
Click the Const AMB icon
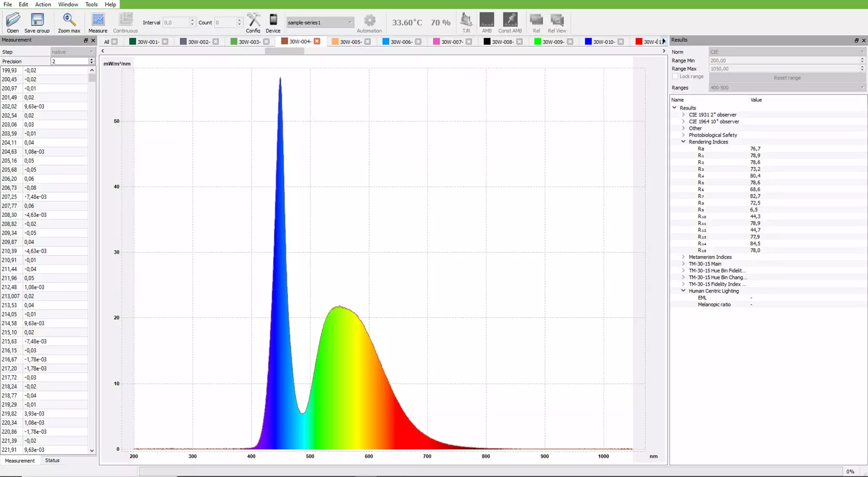pos(510,19)
